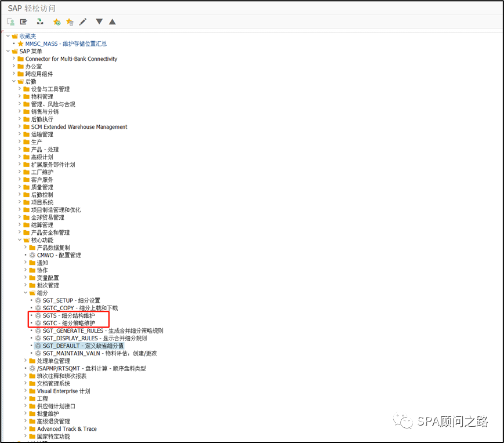Click the SGTC_COPY transaction icon
The width and height of the screenshot is (504, 443).
(38, 308)
